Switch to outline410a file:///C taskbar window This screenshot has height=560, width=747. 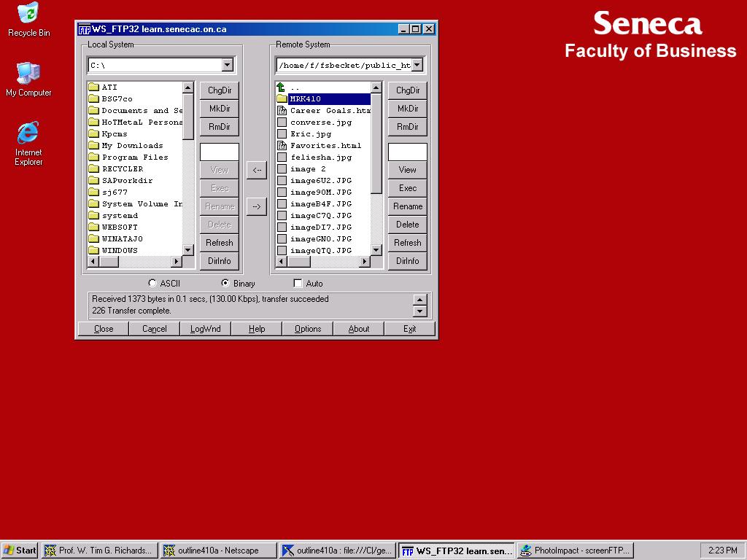coord(338,551)
